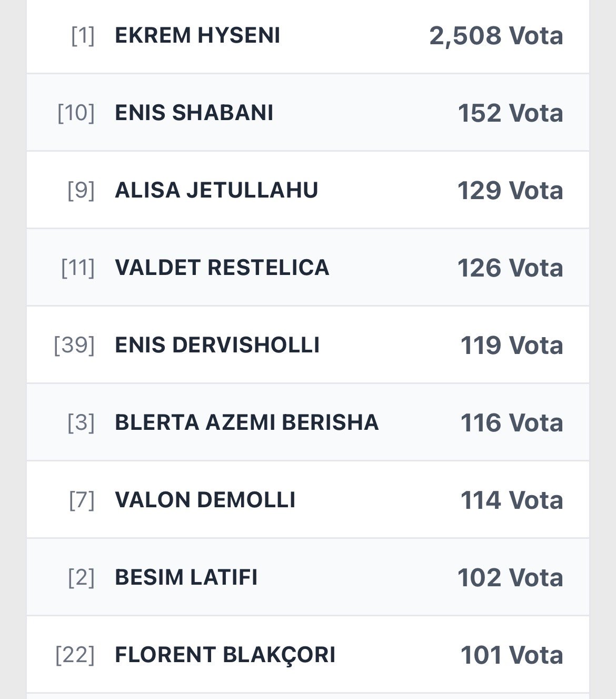
Task: Click the Besim Latifi name
Action: 186,577
